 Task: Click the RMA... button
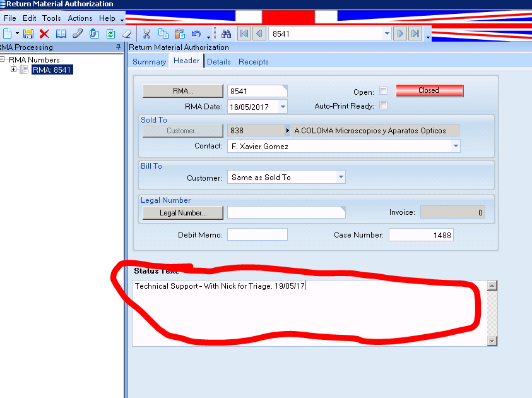[x=183, y=91]
